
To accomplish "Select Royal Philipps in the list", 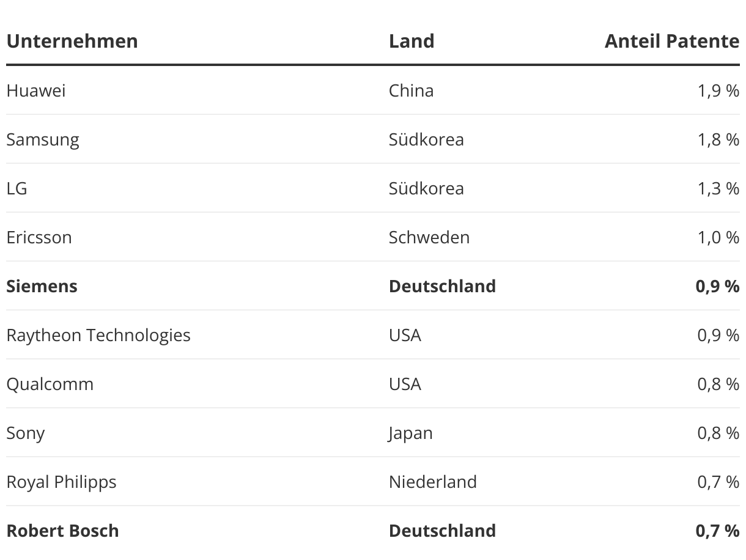I will pos(61,482).
